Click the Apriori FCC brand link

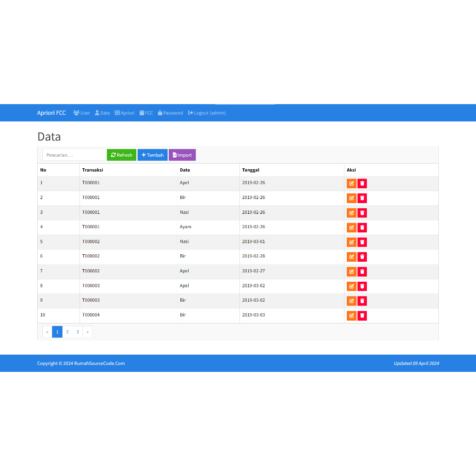[x=51, y=113]
